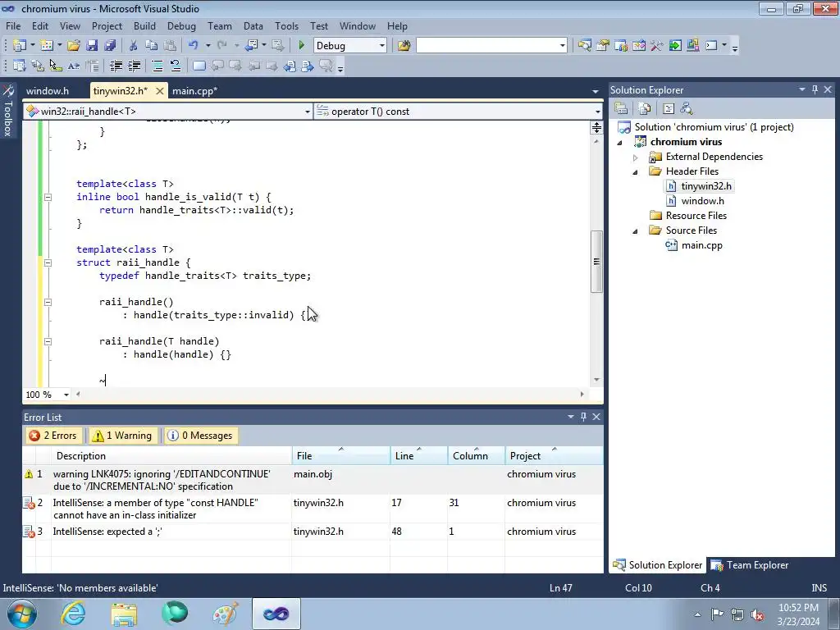The image size is (840, 630).
Task: Toggle the 1 Warning filter
Action: point(122,436)
